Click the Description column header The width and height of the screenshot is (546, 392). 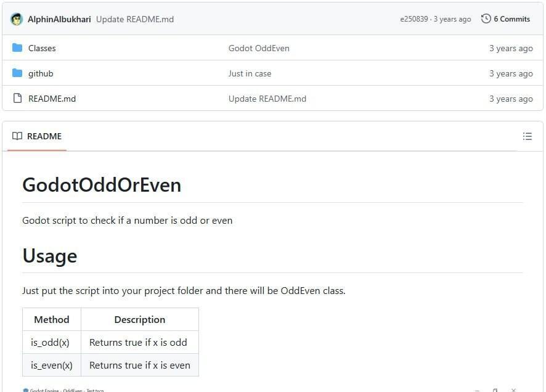[140, 320]
